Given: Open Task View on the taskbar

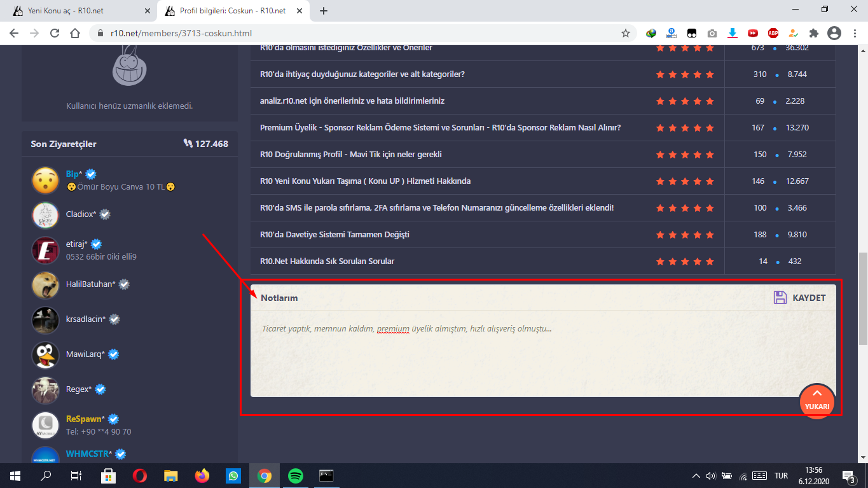Looking at the screenshot, I should click(x=76, y=475).
